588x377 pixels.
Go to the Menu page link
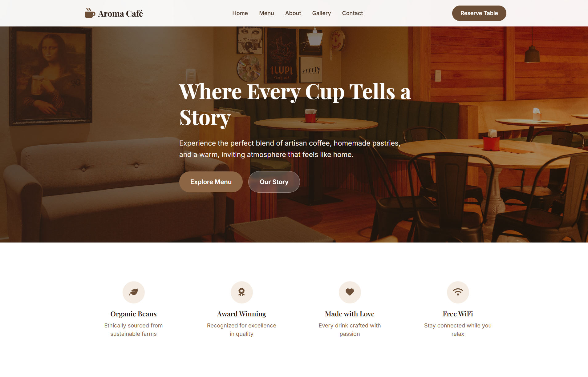266,13
